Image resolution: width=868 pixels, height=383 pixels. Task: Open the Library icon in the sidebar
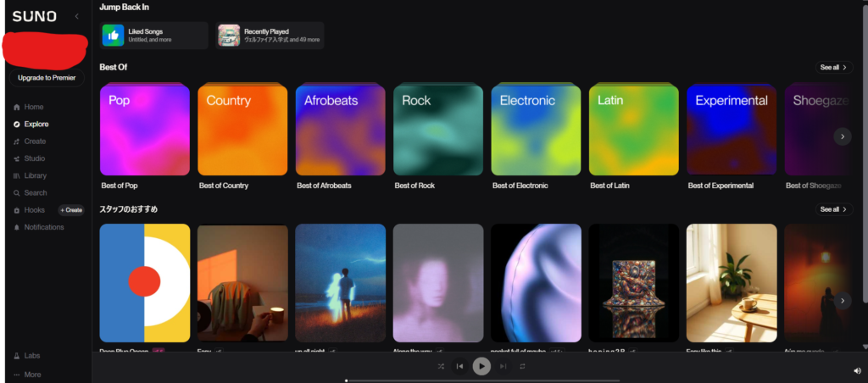(x=17, y=176)
